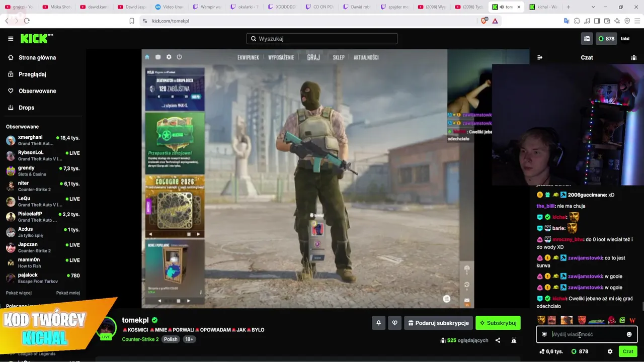This screenshot has height=362, width=644.
Task: Open Azdus channel in followed list
Action: (x=43, y=232)
